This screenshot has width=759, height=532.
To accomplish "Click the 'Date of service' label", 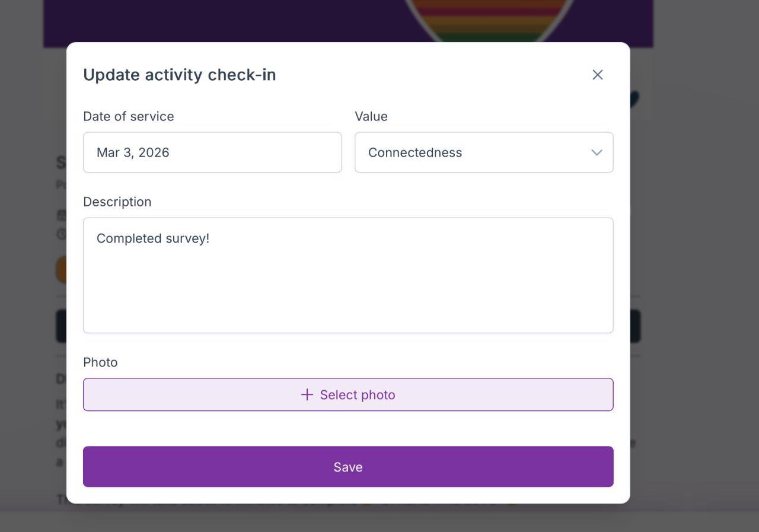I will coord(128,117).
